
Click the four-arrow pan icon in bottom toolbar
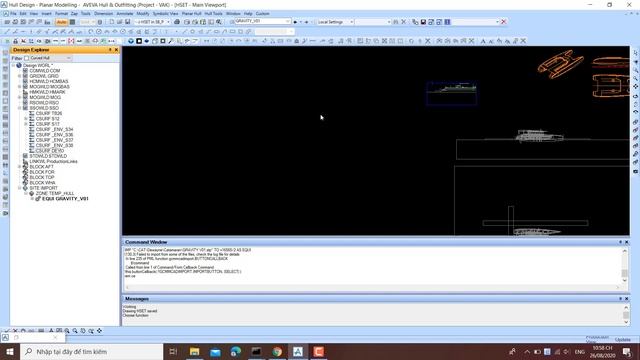[100, 331]
